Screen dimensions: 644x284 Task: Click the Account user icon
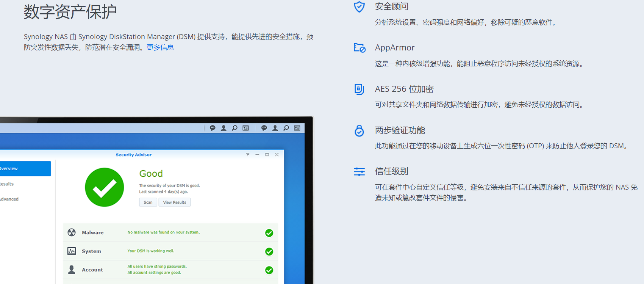pyautogui.click(x=72, y=270)
